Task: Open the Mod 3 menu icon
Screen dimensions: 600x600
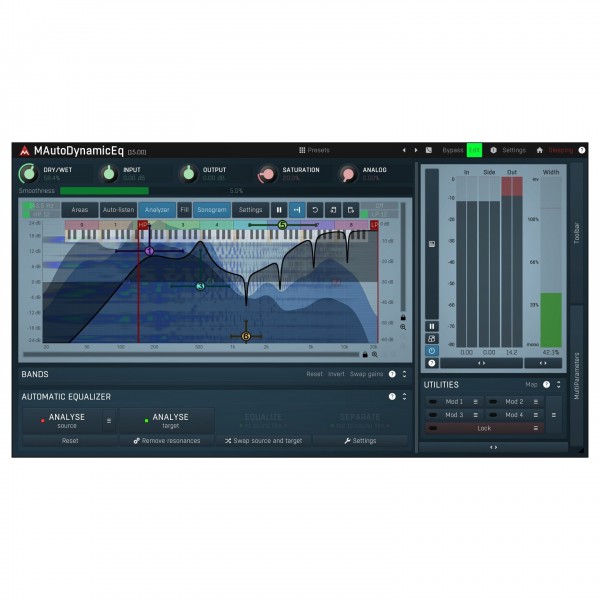Action: [476, 415]
